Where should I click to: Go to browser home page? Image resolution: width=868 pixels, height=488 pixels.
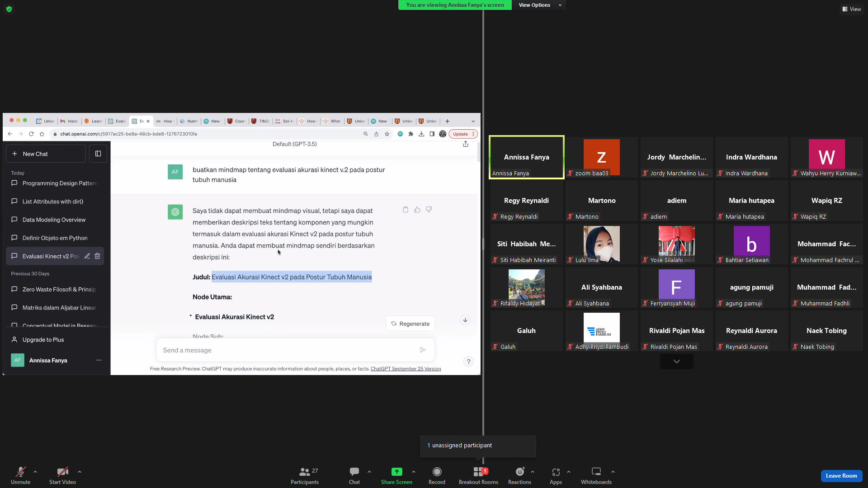point(42,134)
